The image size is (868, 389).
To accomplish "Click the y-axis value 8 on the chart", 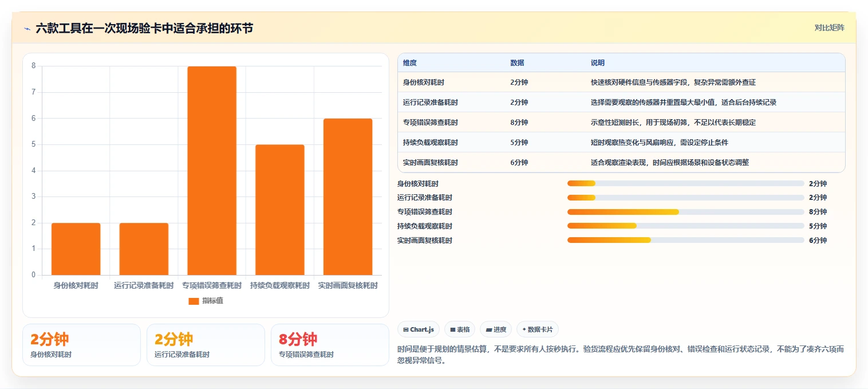I will (33, 66).
